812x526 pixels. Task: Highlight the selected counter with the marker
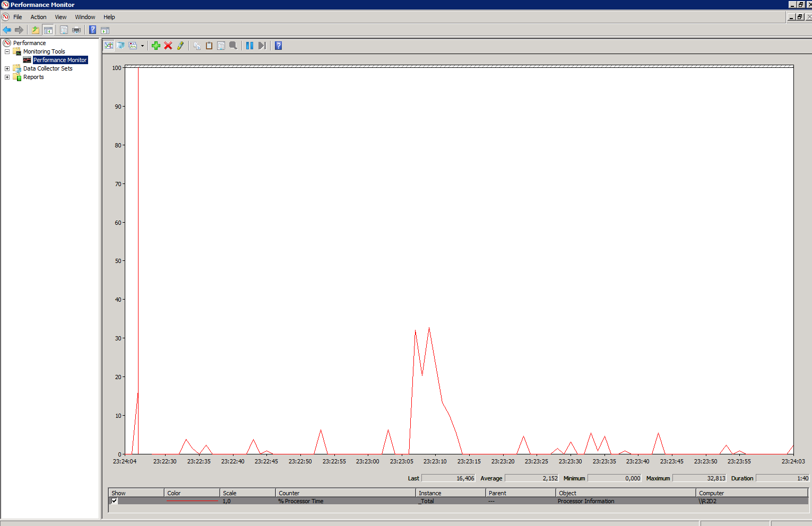[180, 46]
